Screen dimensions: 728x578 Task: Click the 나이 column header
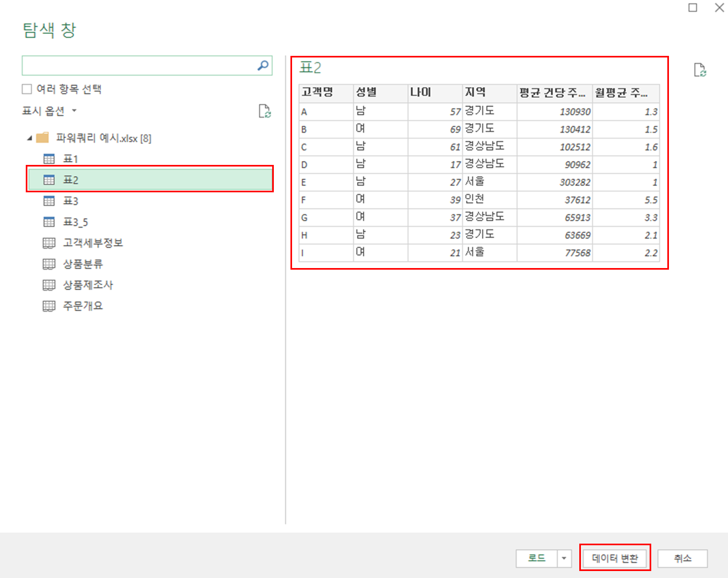[435, 93]
